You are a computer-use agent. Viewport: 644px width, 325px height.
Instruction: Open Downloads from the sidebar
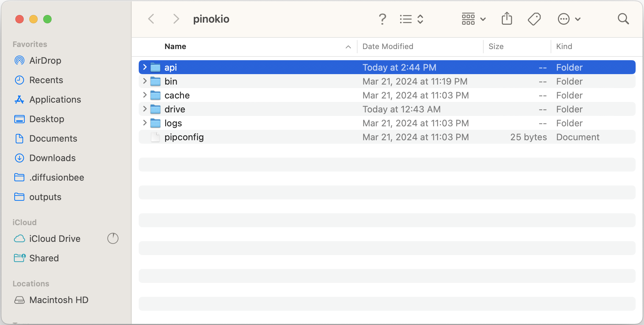52,158
